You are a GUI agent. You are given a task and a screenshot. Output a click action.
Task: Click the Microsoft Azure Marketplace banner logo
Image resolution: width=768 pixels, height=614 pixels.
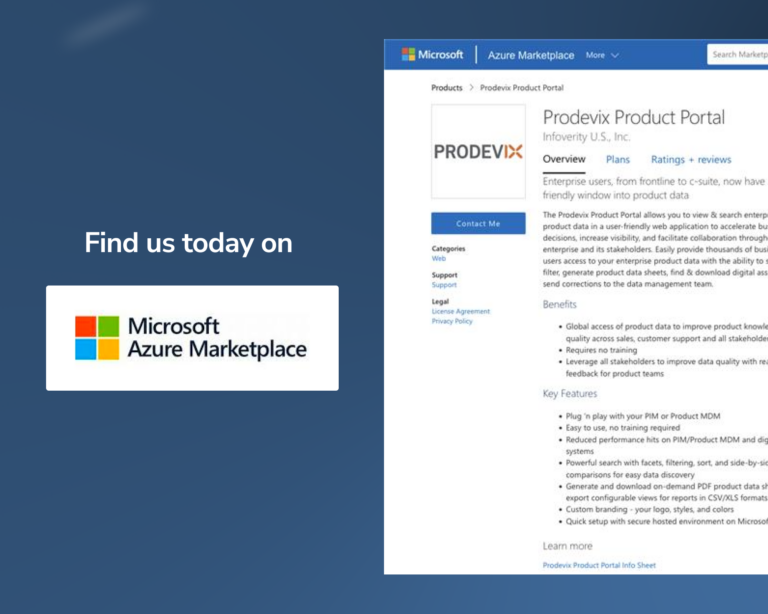192,338
